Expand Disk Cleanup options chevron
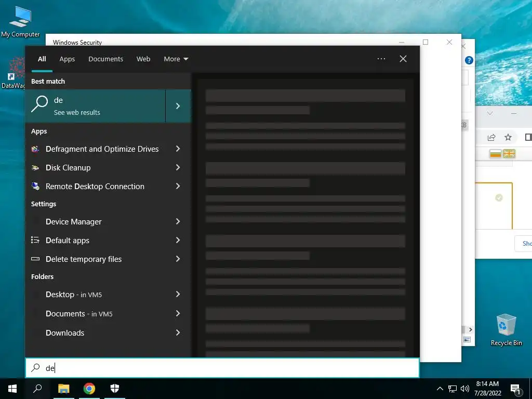The image size is (532, 399). click(178, 167)
